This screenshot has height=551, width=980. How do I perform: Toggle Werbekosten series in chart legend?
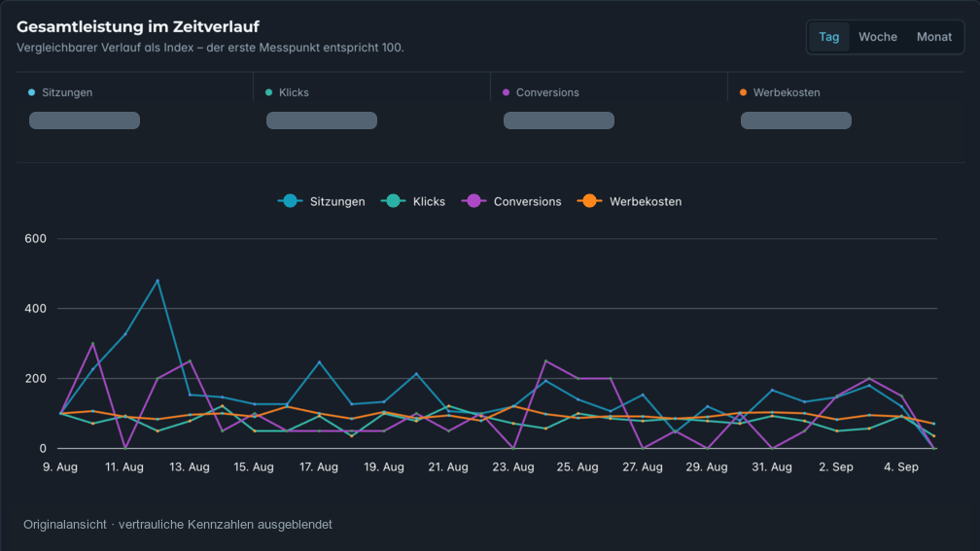click(629, 201)
